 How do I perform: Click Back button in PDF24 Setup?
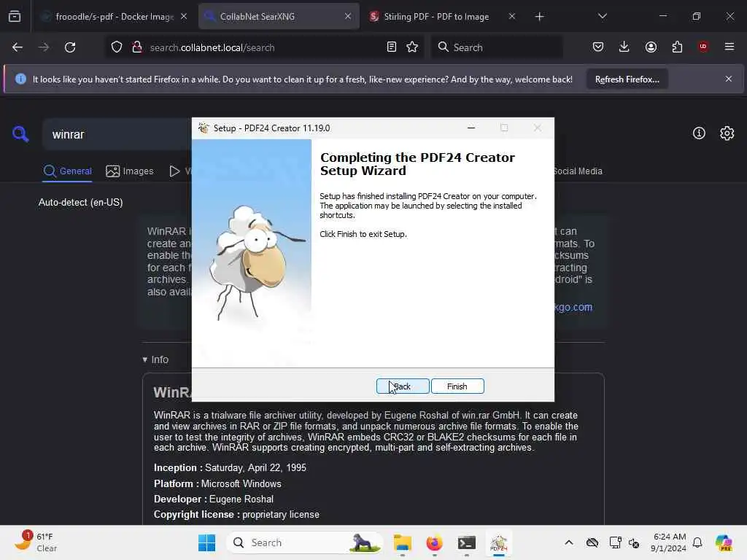click(403, 386)
